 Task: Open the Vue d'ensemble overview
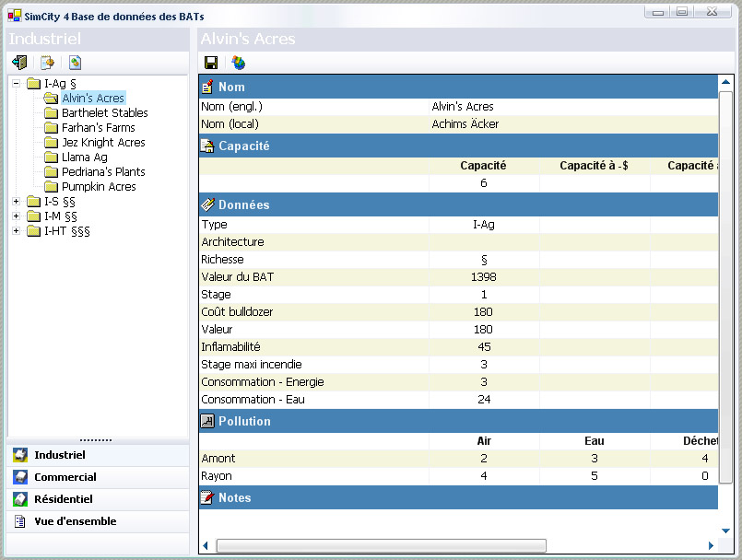[x=98, y=521]
